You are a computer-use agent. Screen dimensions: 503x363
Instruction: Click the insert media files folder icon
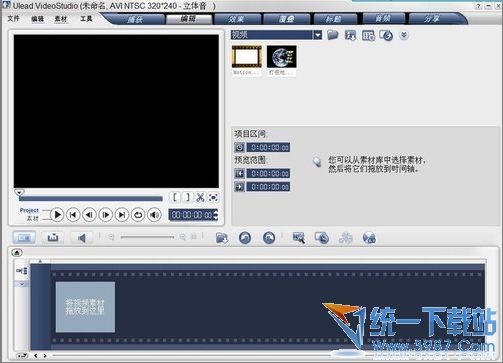pos(222,238)
